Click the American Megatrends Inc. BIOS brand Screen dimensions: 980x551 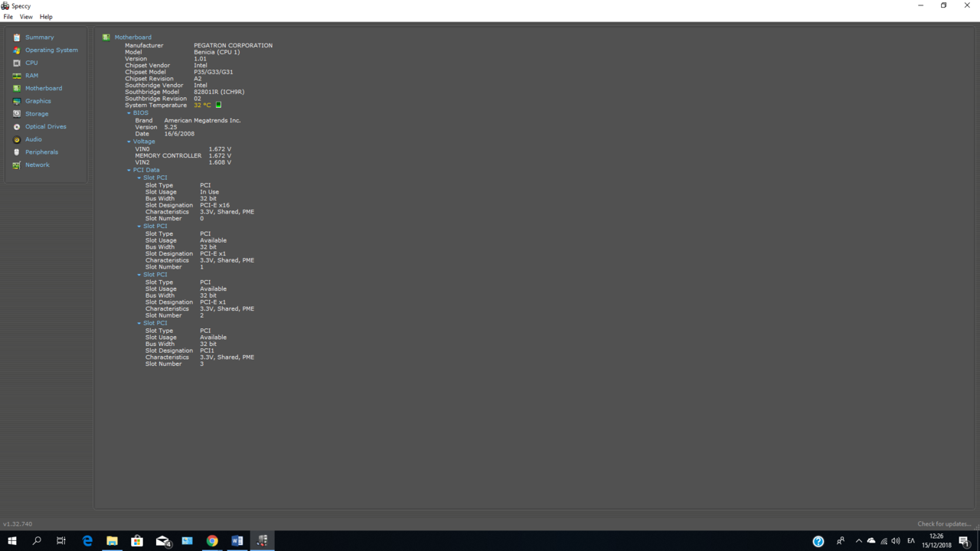click(202, 120)
